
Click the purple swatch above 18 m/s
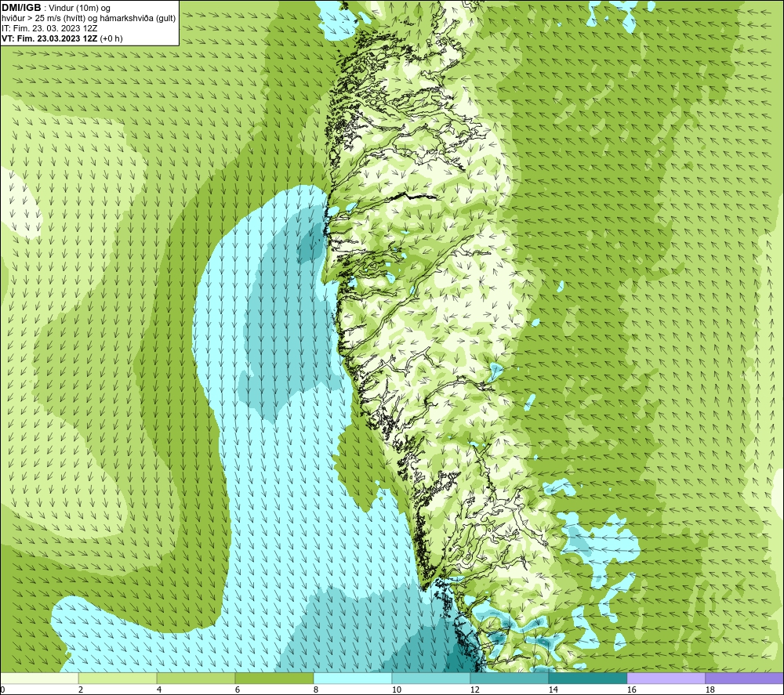[x=744, y=679]
